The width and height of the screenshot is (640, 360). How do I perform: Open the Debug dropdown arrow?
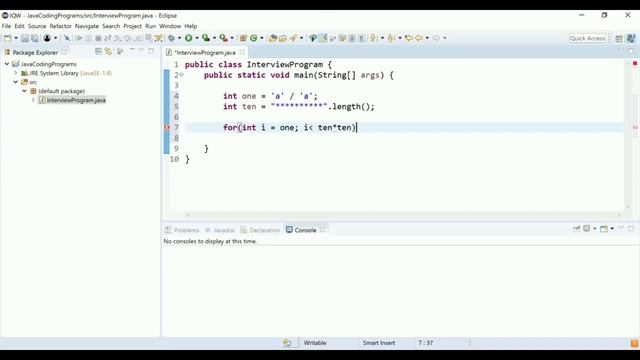click(x=179, y=38)
